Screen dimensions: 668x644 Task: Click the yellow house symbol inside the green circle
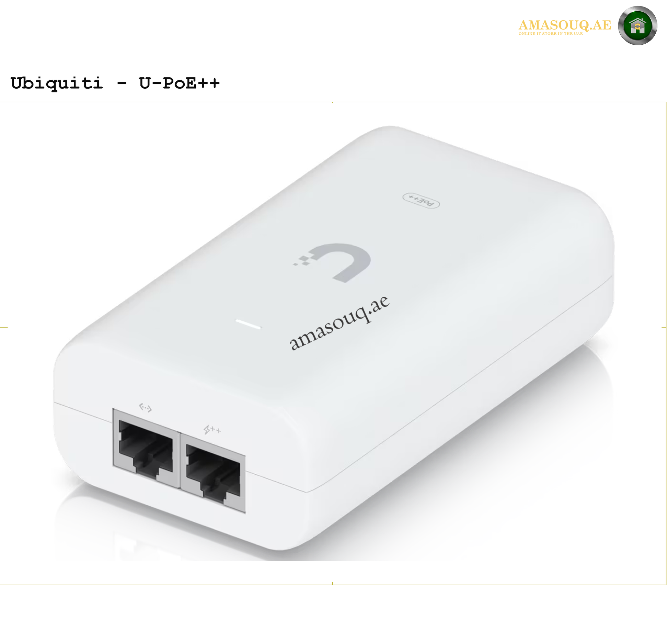click(x=637, y=26)
